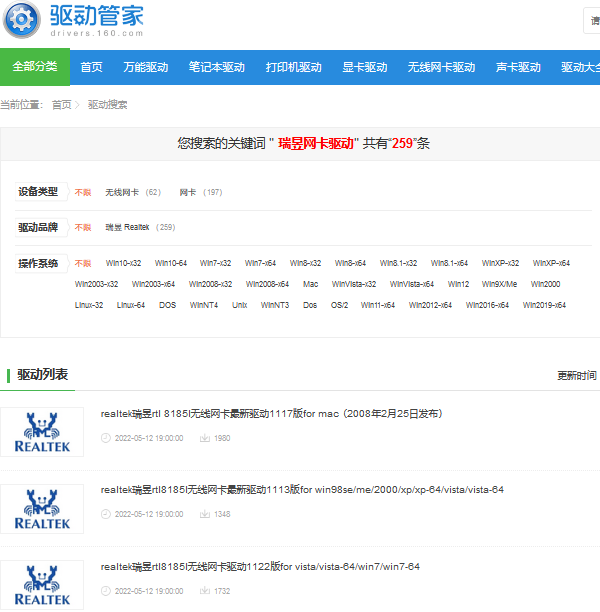The width and height of the screenshot is (600, 612).
Task: Filter device type by 无线网卡 (62)
Action: coord(133,192)
